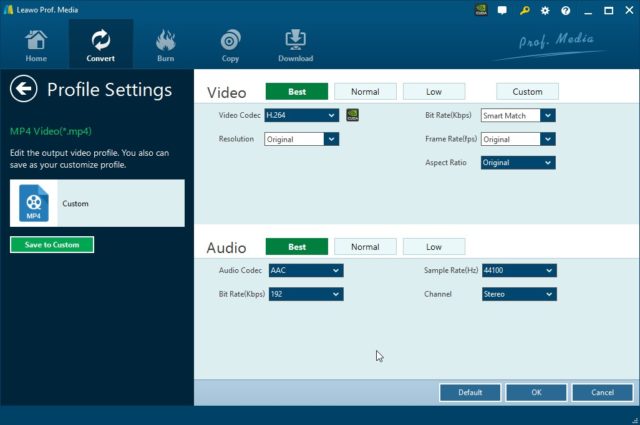Expand the Channel Stereo dropdown
Viewport: 640px width, 425px height.
[x=519, y=294]
